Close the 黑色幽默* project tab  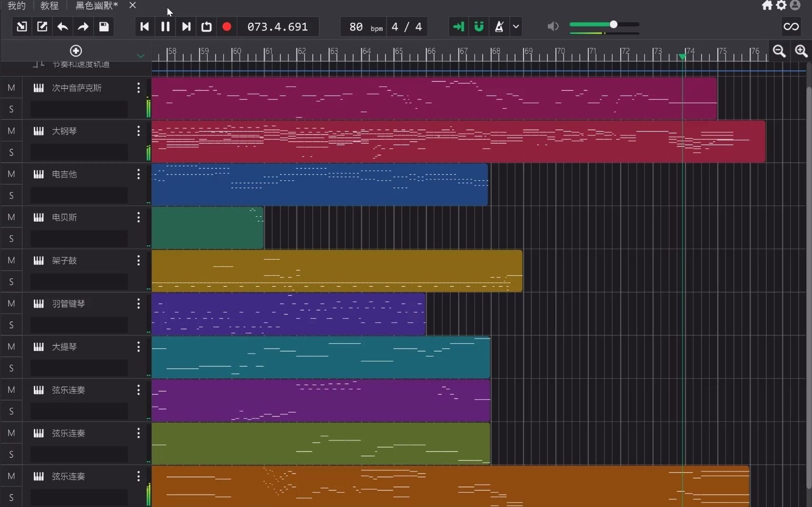(133, 5)
